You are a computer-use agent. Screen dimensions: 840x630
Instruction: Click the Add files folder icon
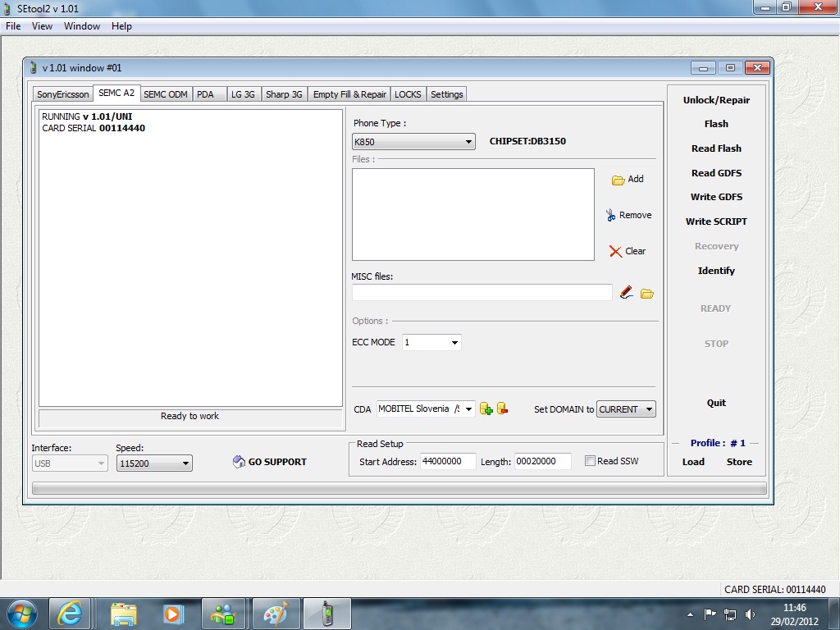pos(619,180)
